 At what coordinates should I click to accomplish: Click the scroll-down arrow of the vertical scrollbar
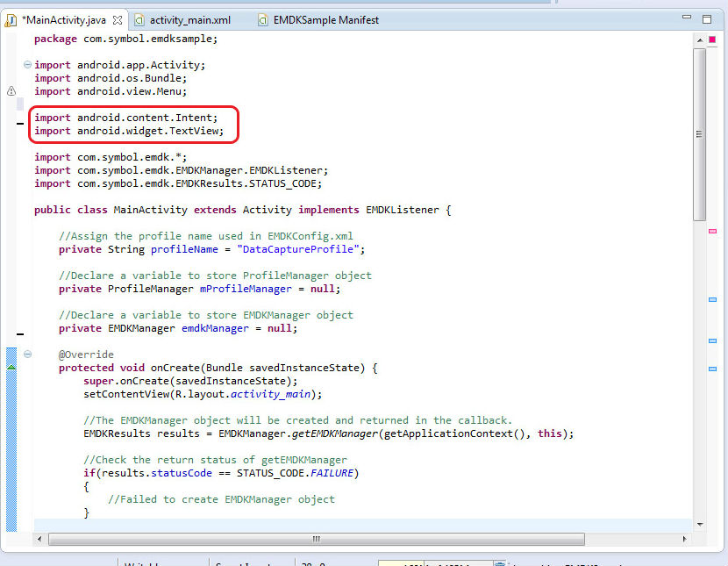(699, 524)
